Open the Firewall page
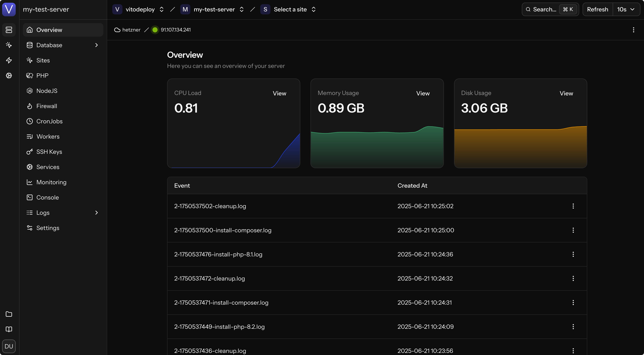644x355 pixels. [63, 106]
